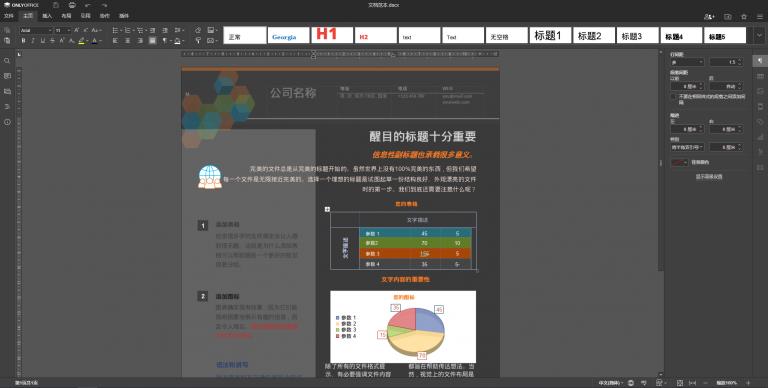768x388 pixels.
Task: Undo the last action
Action: [88, 5]
